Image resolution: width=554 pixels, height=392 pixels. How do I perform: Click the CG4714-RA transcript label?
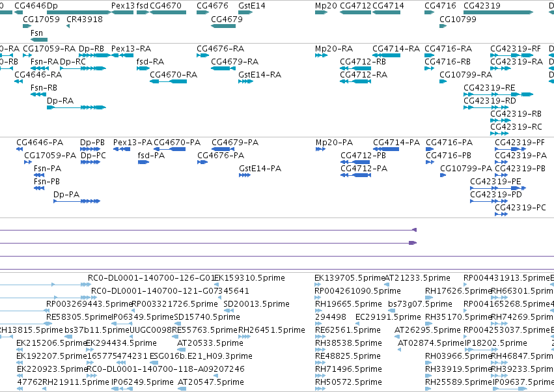pos(396,49)
